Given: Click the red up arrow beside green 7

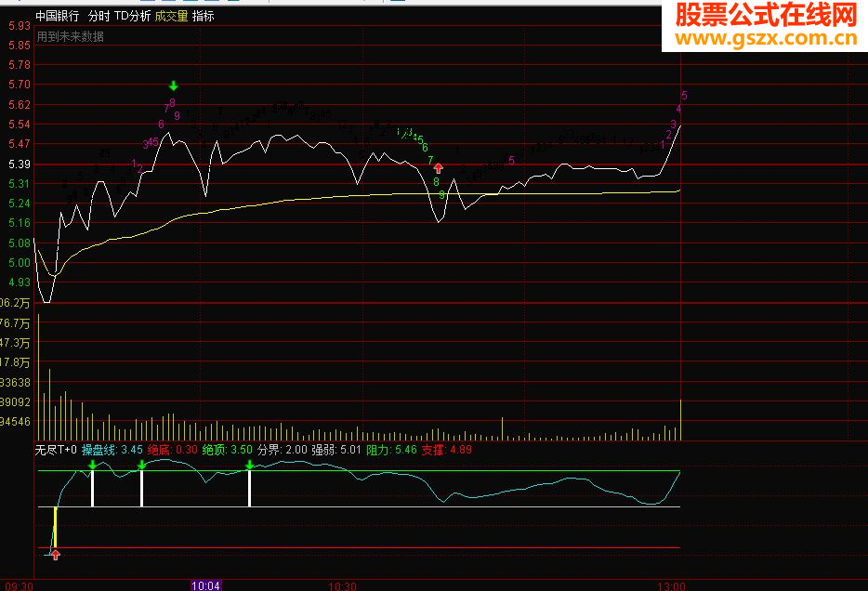Looking at the screenshot, I should [439, 168].
